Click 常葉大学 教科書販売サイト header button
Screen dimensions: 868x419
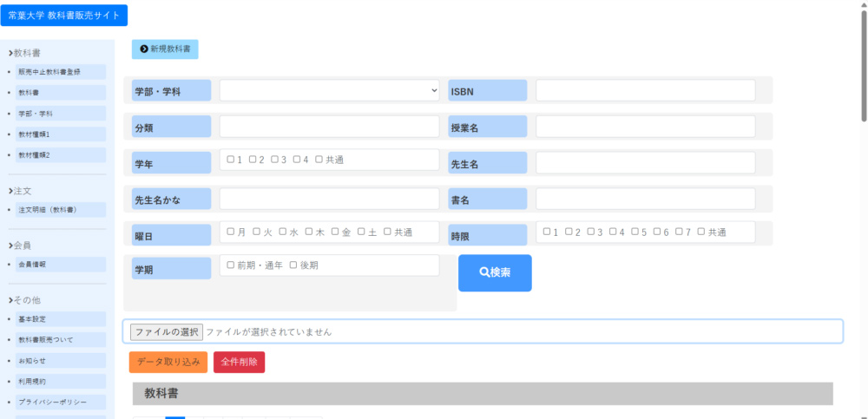point(64,16)
